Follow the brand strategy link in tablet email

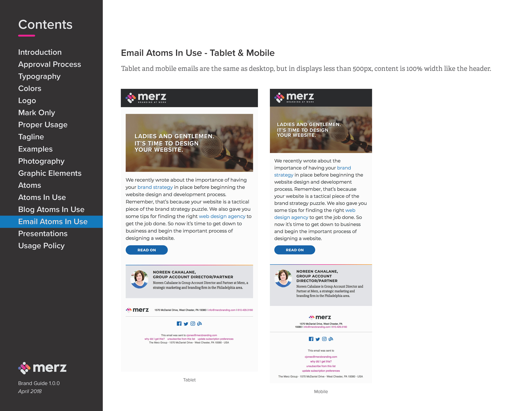pyautogui.click(x=155, y=187)
